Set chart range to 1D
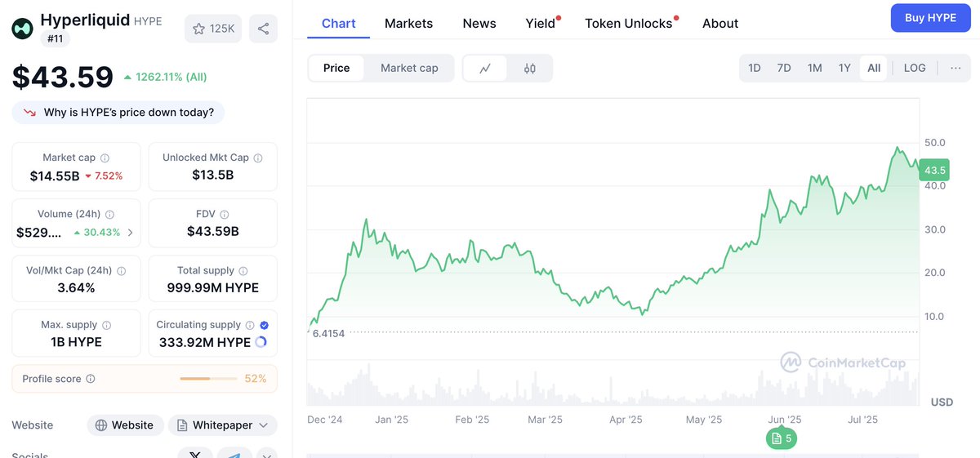The height and width of the screenshot is (458, 980). pyautogui.click(x=755, y=69)
